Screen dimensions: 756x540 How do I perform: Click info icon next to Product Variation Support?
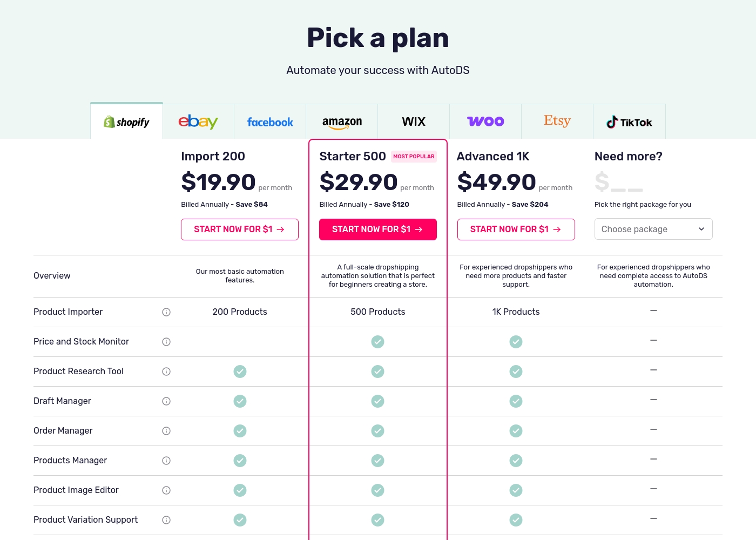166,520
